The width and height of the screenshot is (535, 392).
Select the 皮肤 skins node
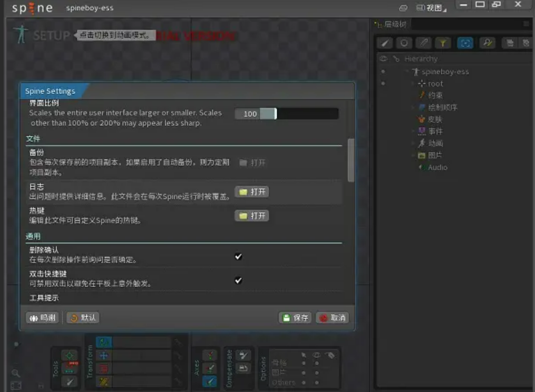point(435,119)
